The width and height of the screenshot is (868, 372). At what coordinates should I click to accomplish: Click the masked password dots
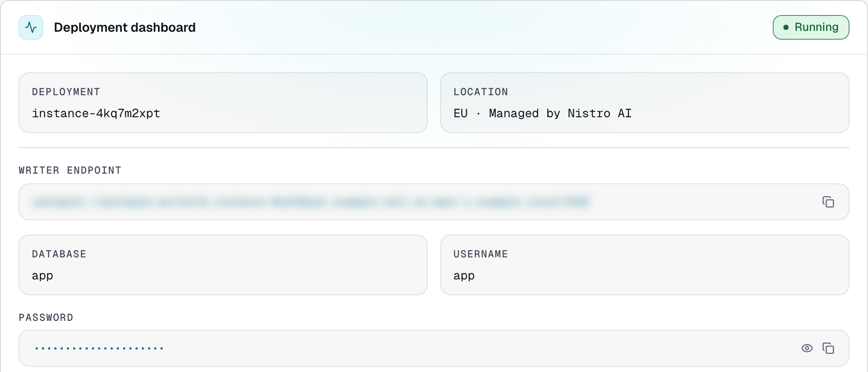pyautogui.click(x=99, y=348)
